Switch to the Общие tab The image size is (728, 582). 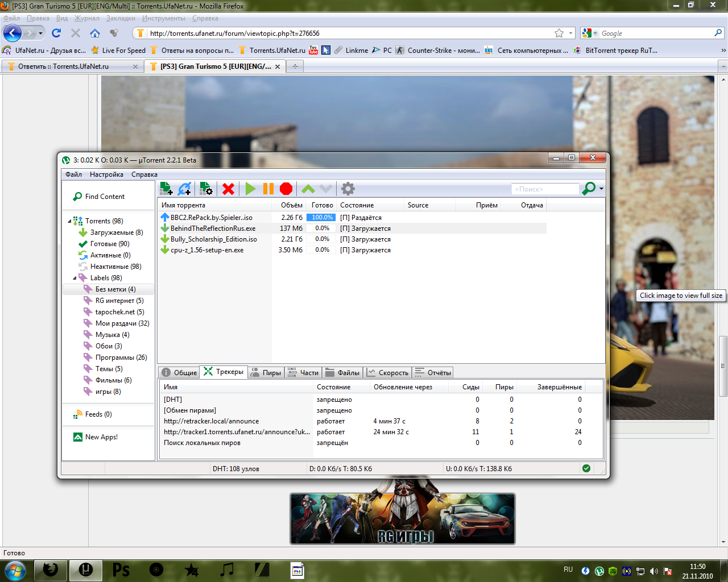[x=179, y=372]
